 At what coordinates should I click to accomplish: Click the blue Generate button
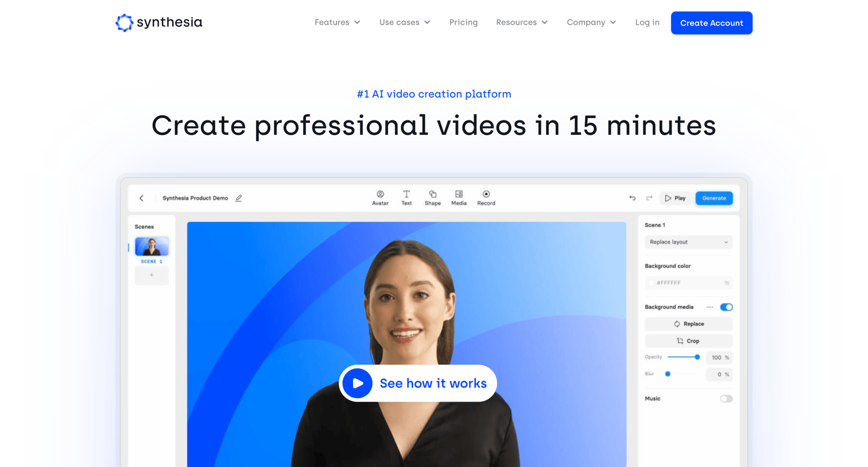714,198
